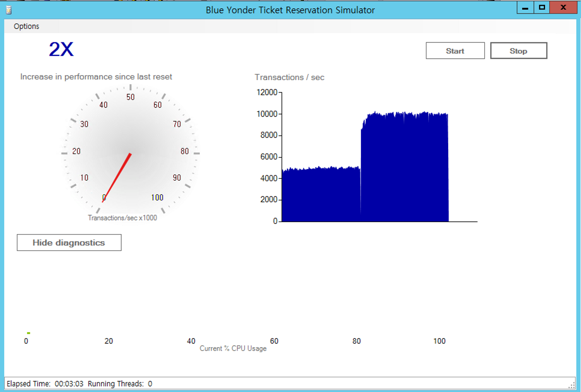Click the resize grip in status bar corner
581x392 pixels.
click(571, 385)
